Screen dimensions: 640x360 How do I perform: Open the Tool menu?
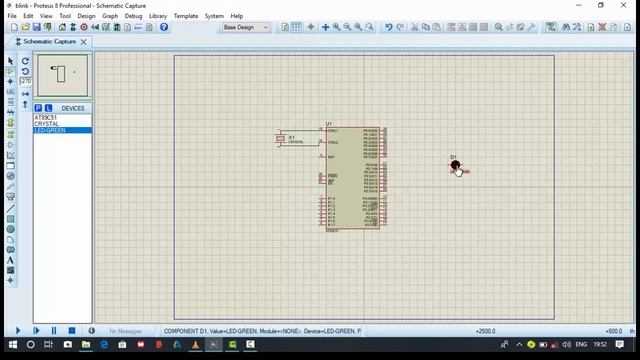[x=65, y=16]
